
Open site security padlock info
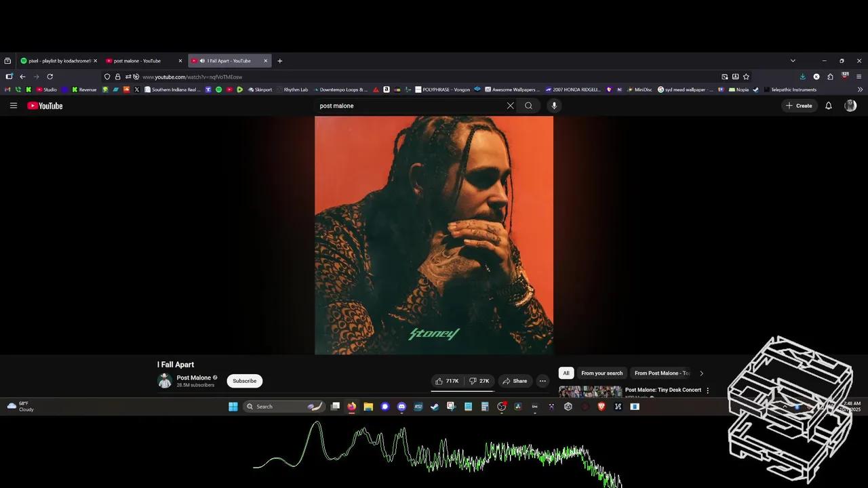click(117, 77)
